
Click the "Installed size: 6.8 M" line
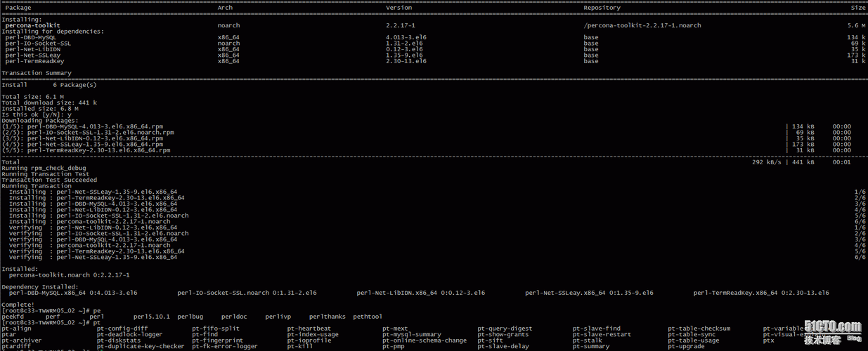click(40, 109)
